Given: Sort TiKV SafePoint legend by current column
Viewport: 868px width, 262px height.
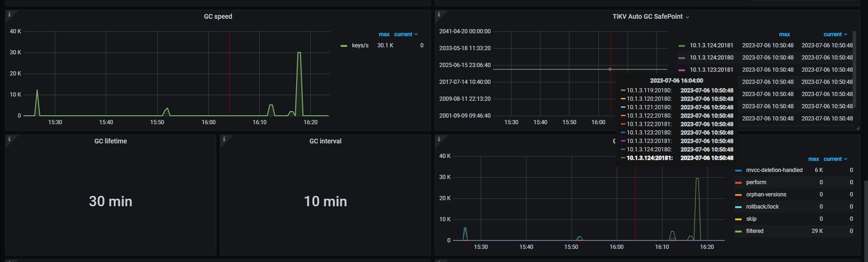Looking at the screenshot, I should 835,34.
